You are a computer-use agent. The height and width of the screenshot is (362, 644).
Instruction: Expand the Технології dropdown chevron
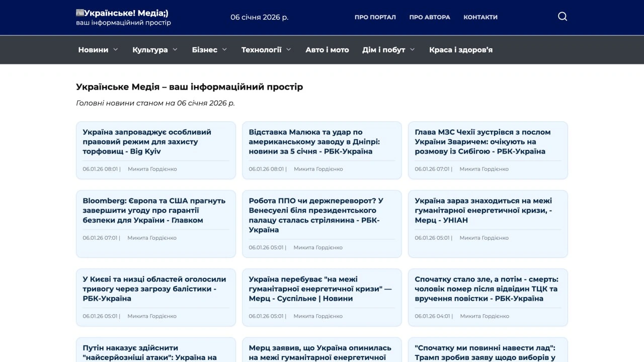coord(288,49)
